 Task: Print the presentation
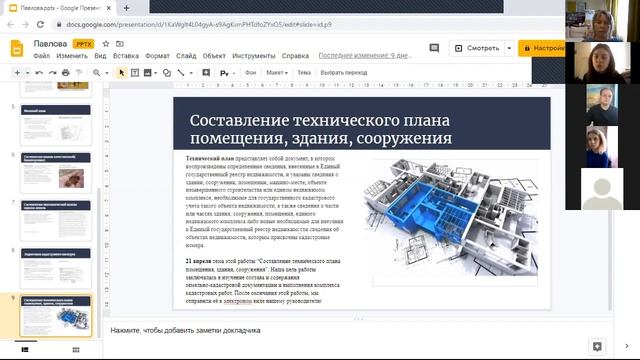(66, 73)
